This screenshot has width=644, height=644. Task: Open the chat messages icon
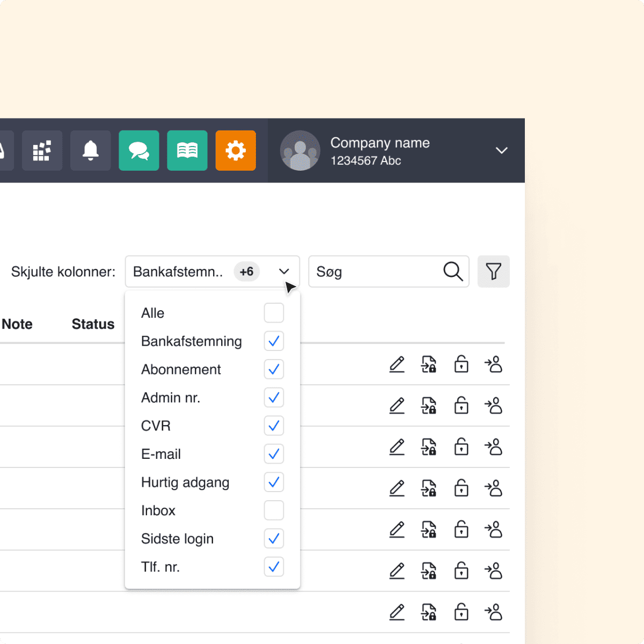pos(139,151)
